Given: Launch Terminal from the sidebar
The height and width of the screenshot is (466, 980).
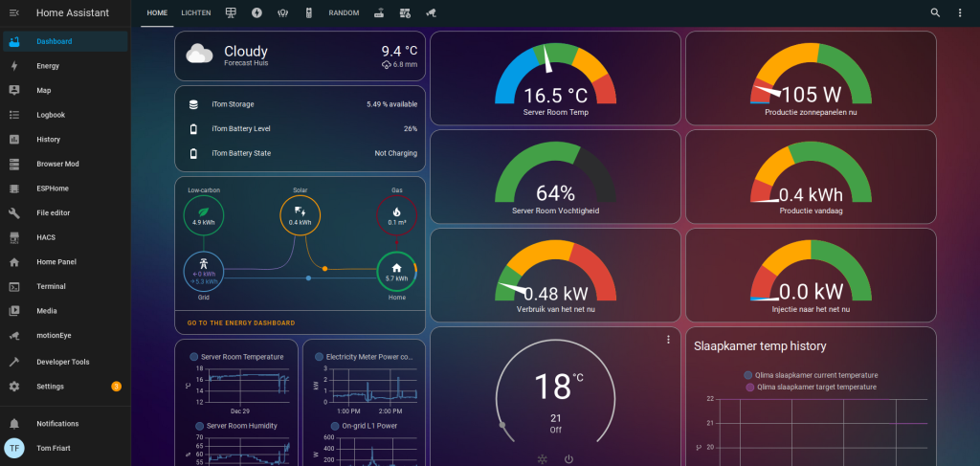Looking at the screenshot, I should pos(51,286).
